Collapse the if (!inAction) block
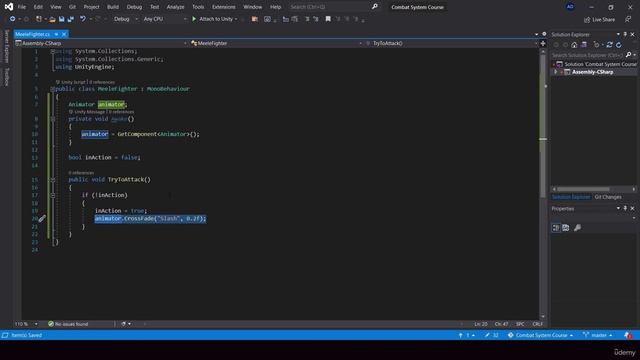This screenshot has width=640, height=360. click(53, 196)
